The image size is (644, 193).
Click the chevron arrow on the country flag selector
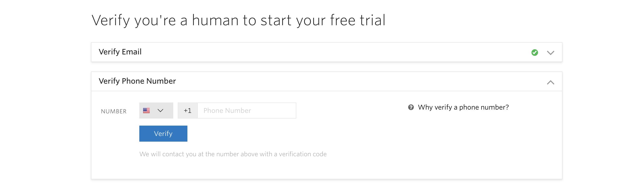(x=161, y=110)
